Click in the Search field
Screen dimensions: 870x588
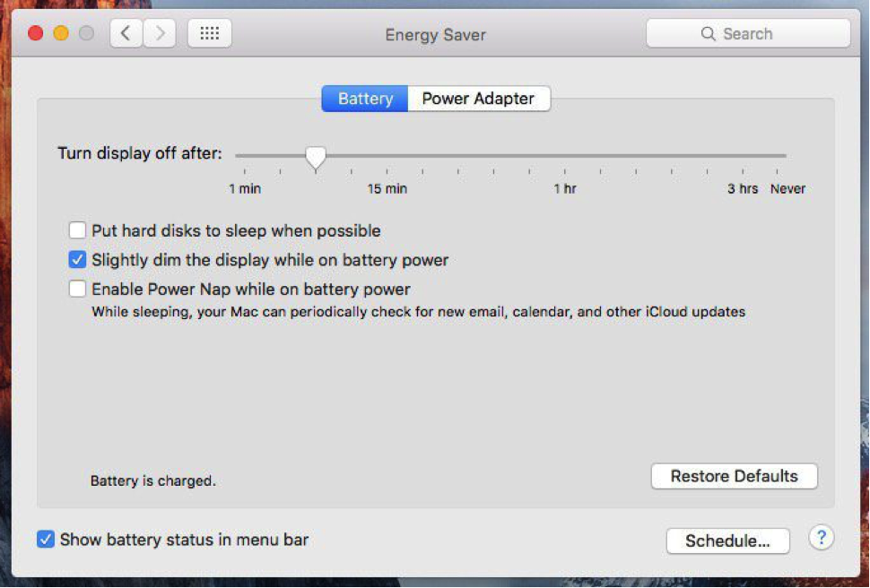(748, 34)
